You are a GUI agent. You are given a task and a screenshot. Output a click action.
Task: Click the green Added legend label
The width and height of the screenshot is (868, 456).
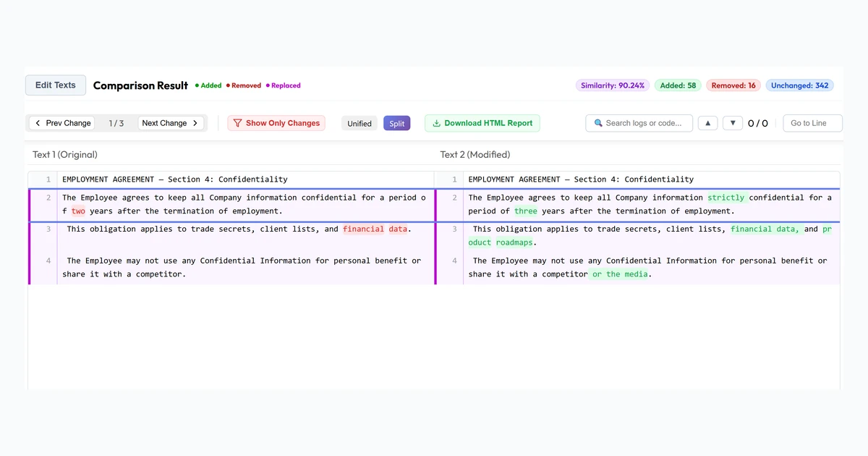click(x=208, y=85)
